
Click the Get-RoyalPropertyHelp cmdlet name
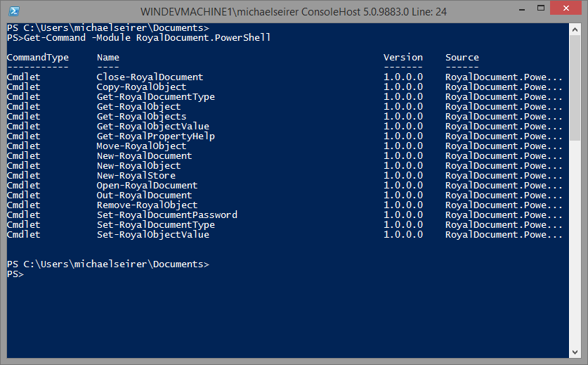point(155,136)
